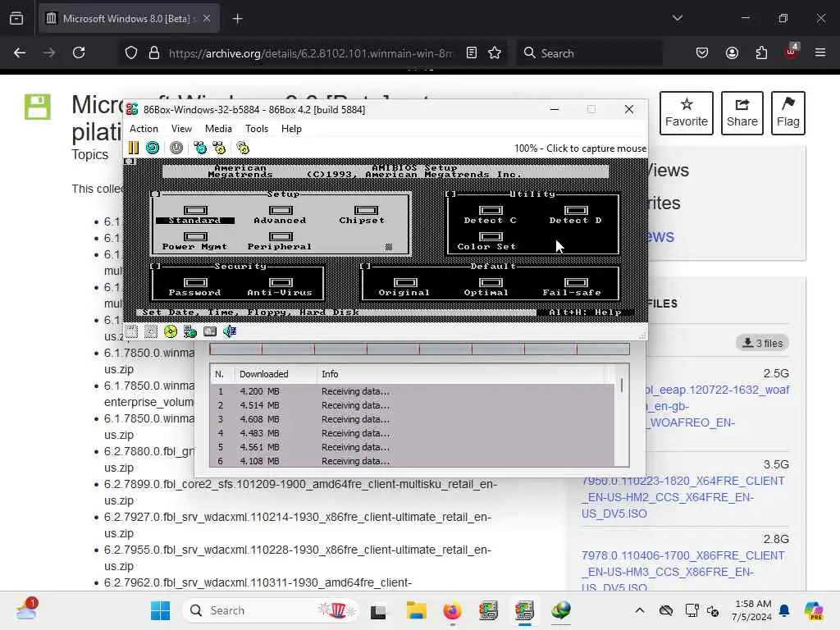Select Password in Security box
Image resolution: width=840 pixels, height=630 pixels.
coord(195,287)
